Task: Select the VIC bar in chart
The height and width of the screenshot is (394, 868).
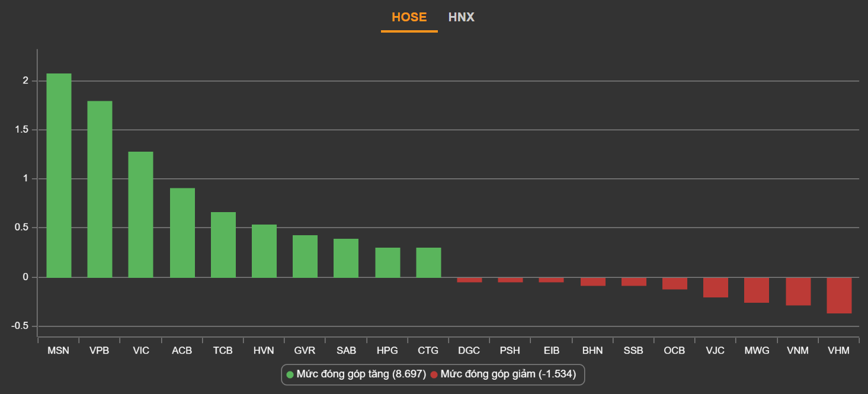Action: click(141, 214)
